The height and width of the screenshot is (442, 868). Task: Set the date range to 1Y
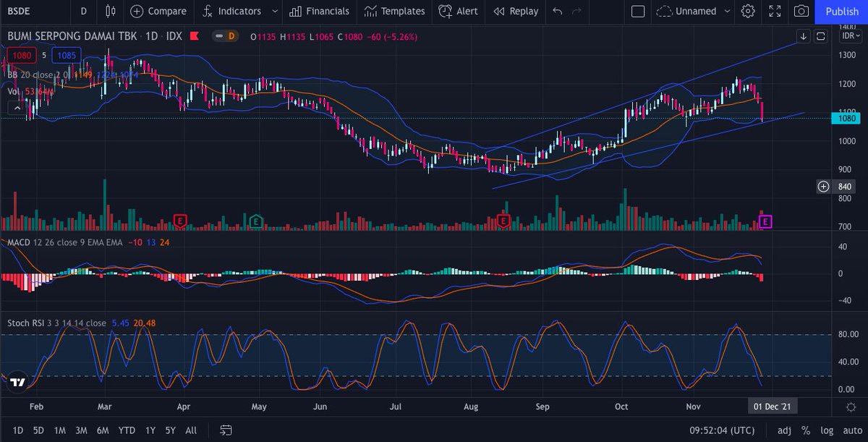150,430
